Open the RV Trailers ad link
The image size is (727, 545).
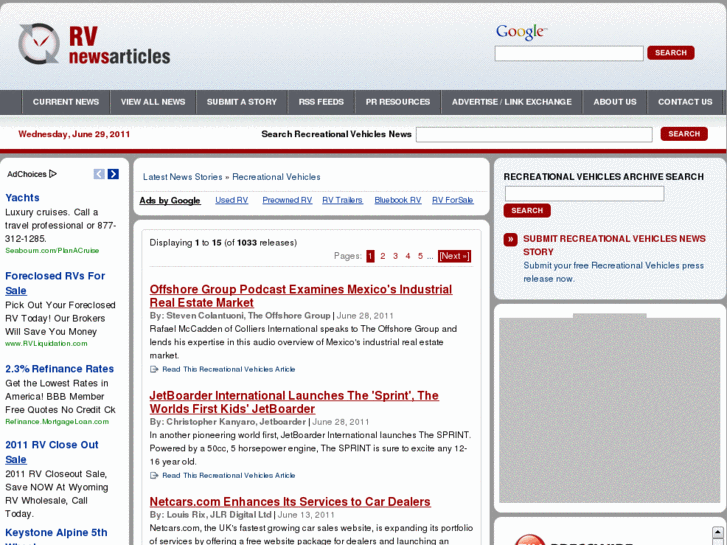click(342, 200)
